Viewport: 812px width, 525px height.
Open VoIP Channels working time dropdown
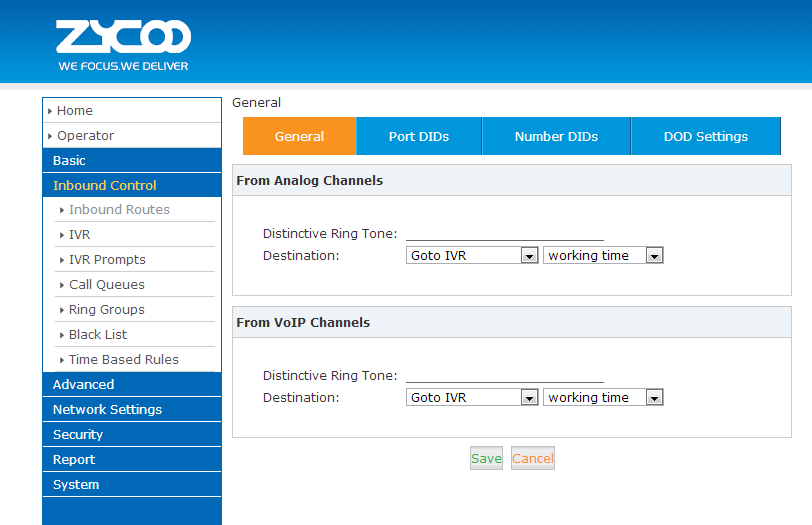[x=603, y=398]
